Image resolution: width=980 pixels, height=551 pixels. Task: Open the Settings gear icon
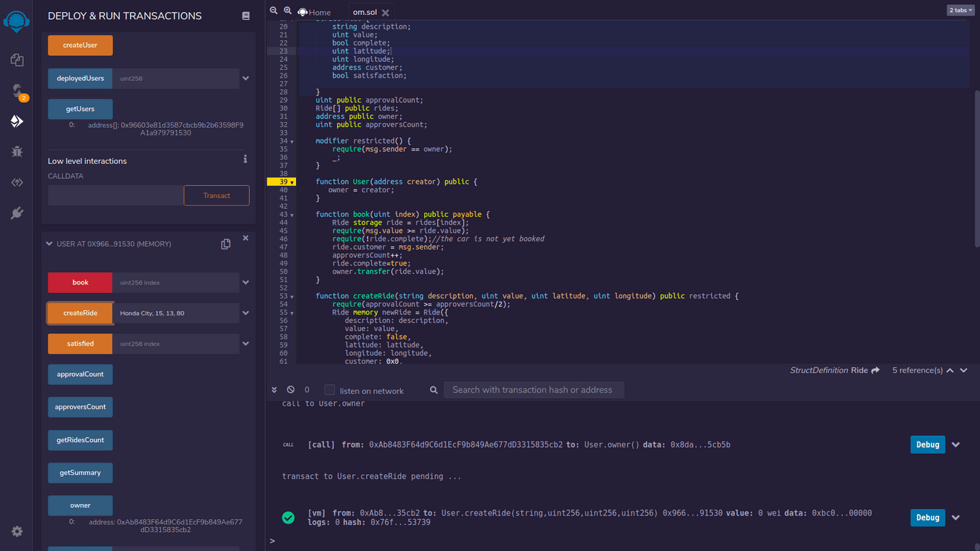coord(17,531)
